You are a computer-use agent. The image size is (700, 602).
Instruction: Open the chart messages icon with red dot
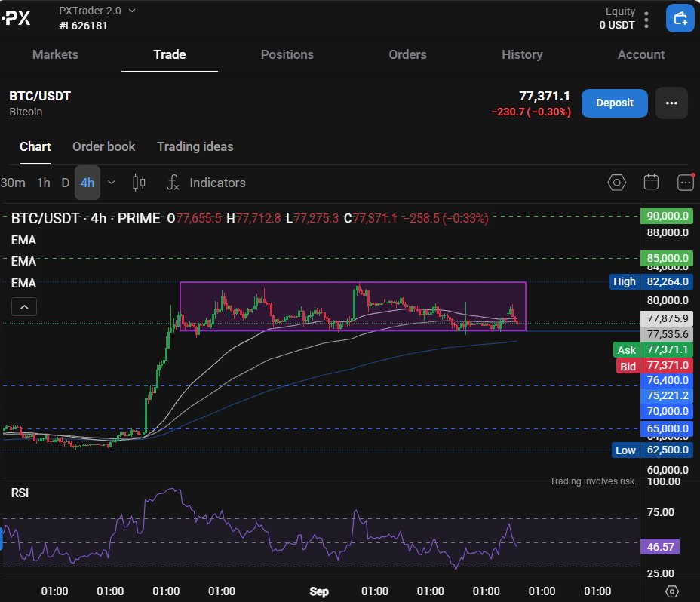(x=686, y=182)
